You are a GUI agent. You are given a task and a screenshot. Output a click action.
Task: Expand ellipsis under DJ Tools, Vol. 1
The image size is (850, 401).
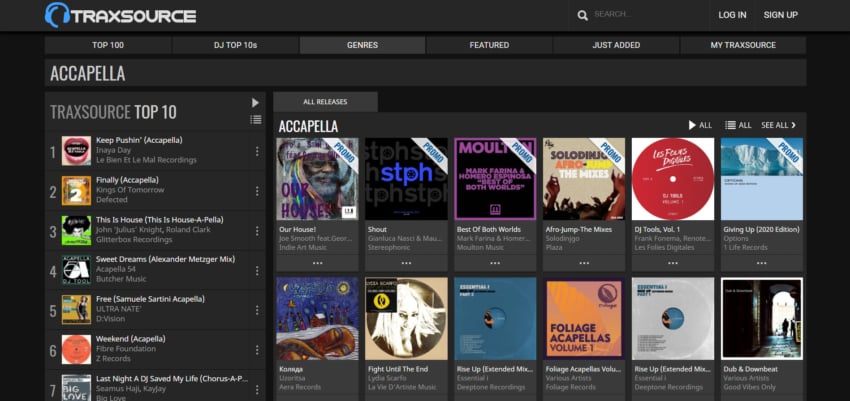(672, 263)
